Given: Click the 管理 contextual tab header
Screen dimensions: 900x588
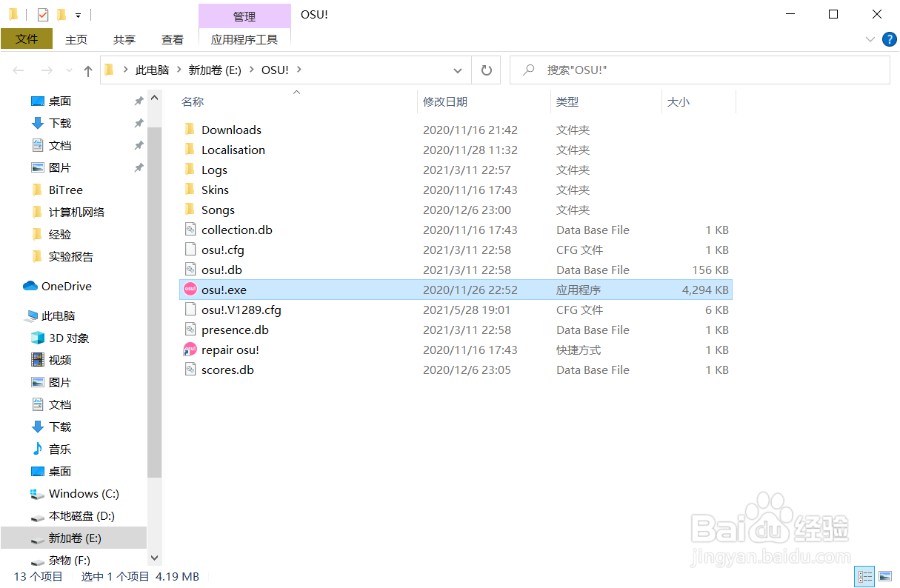Looking at the screenshot, I should click(244, 16).
